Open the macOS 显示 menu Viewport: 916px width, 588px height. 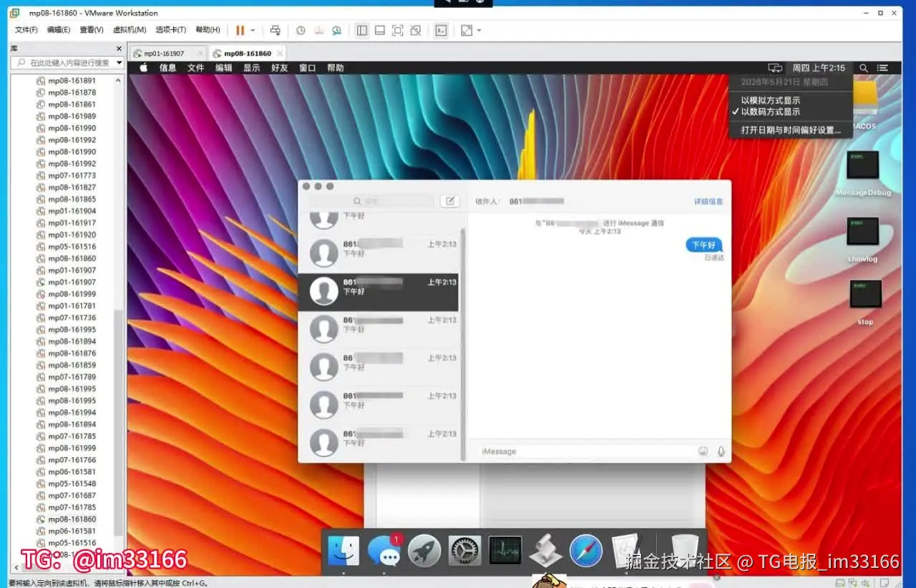pos(251,68)
